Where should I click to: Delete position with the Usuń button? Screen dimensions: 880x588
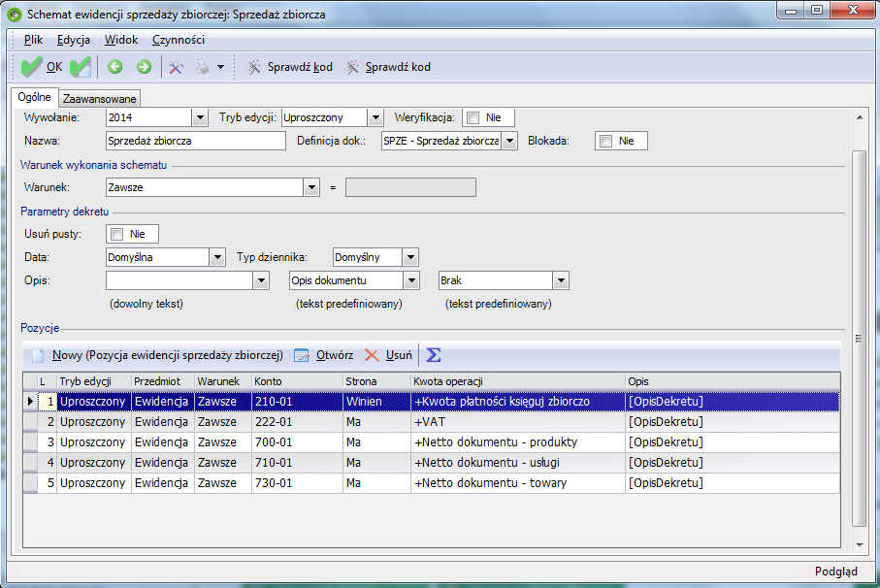(x=388, y=355)
